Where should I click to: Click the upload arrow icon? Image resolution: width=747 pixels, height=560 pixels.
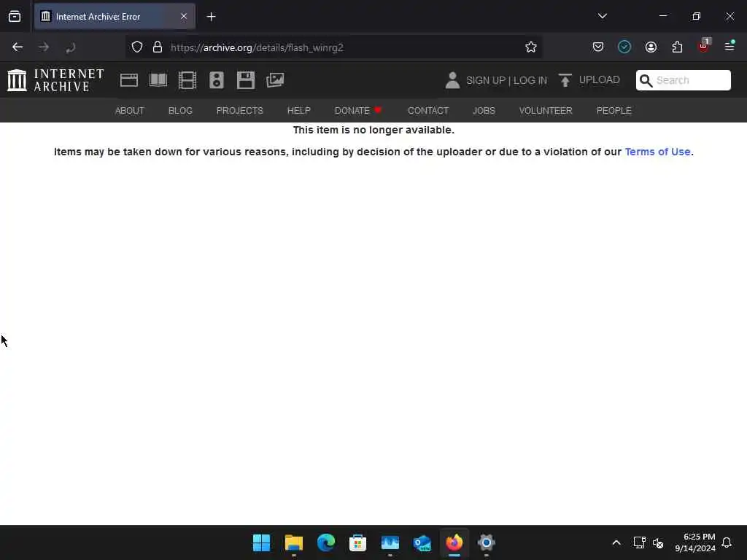point(565,80)
